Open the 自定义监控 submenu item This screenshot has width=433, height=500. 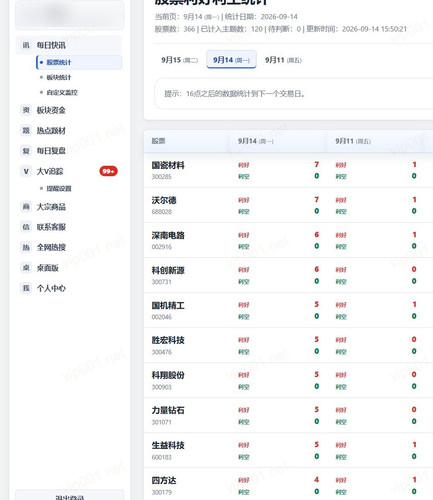[x=62, y=92]
